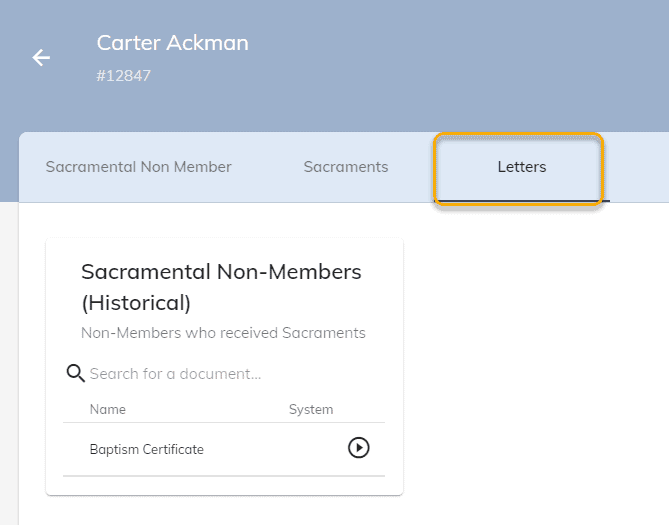Click blank white area beside the letters card

click(x=533, y=363)
